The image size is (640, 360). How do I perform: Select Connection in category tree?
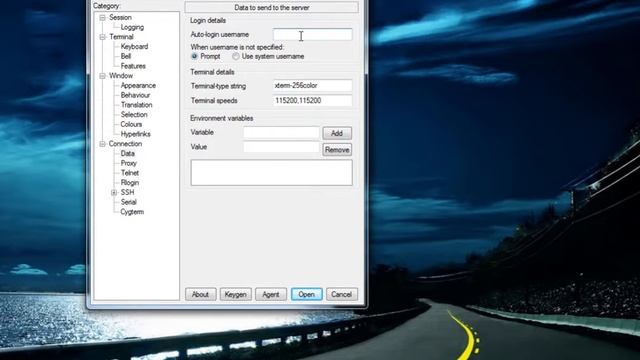pyautogui.click(x=125, y=144)
